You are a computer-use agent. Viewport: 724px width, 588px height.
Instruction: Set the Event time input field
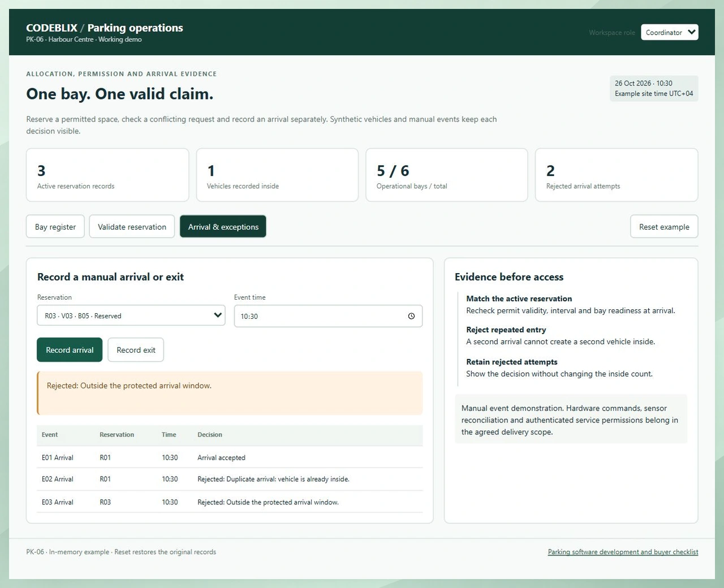click(328, 316)
